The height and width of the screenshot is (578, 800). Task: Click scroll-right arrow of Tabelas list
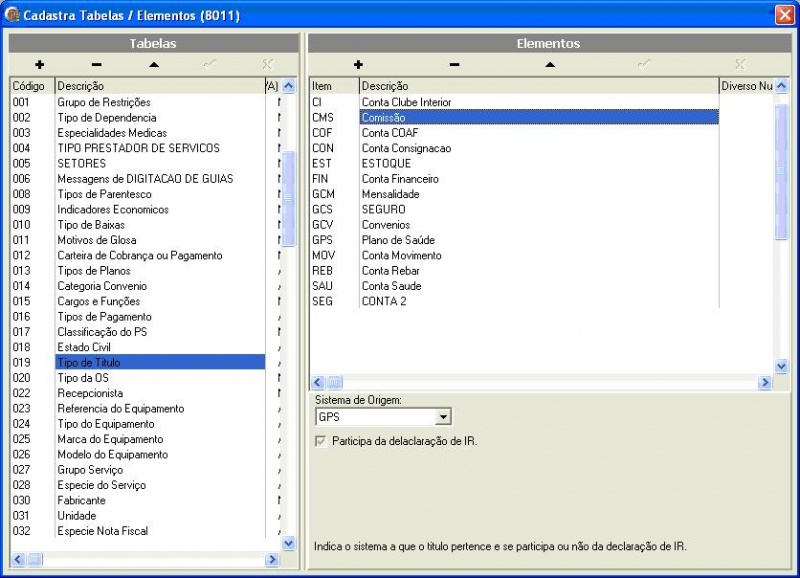(272, 559)
